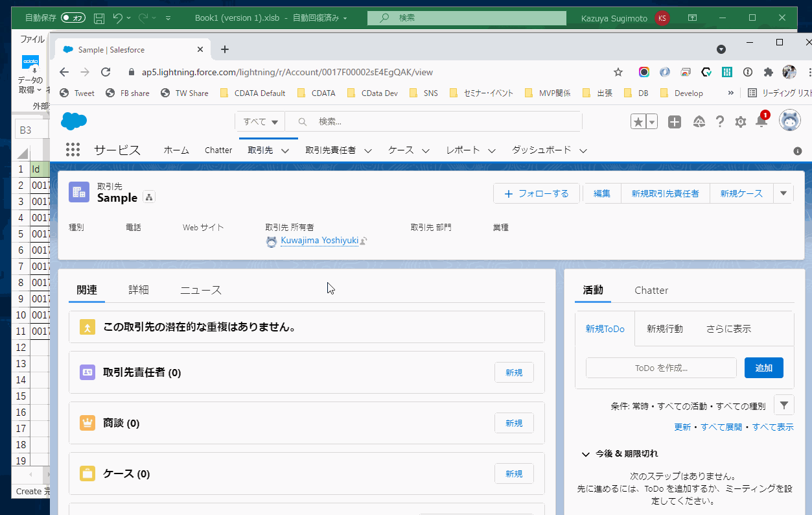Open the notifications bell
The width and height of the screenshot is (812, 515).
click(x=761, y=121)
